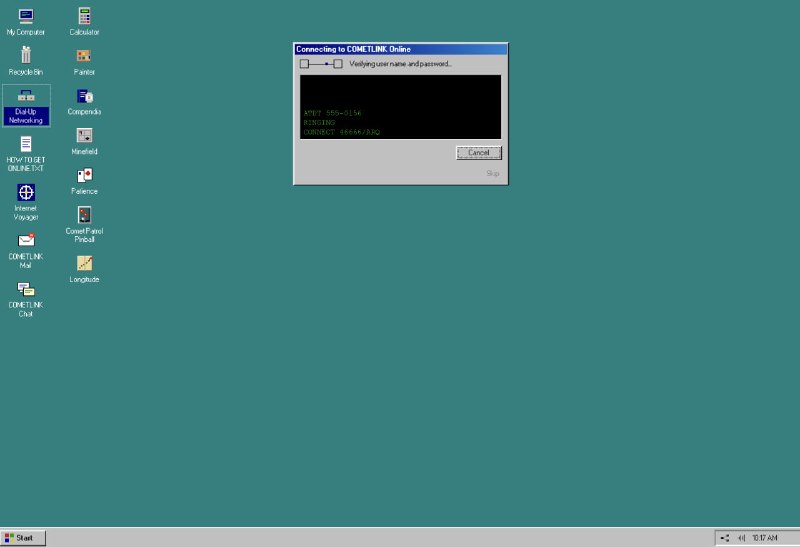The height and width of the screenshot is (547, 800).
Task: Open the COMETLINK Mail icon
Action: (x=26, y=251)
